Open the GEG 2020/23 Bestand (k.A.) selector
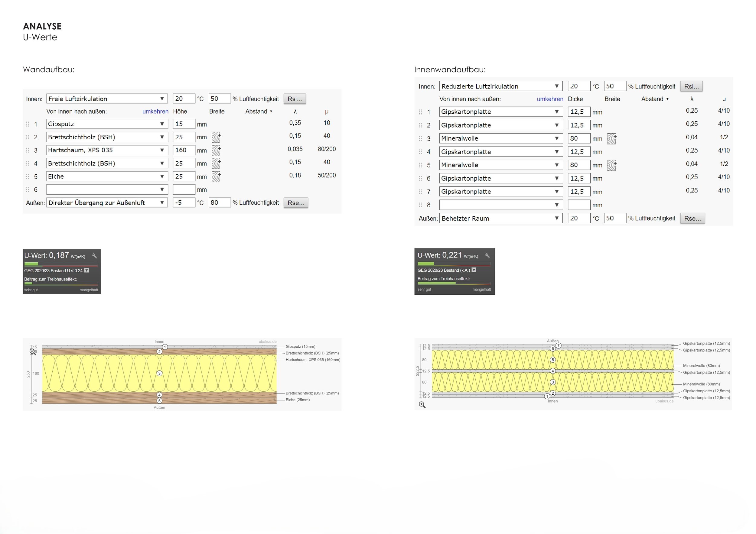 click(474, 270)
